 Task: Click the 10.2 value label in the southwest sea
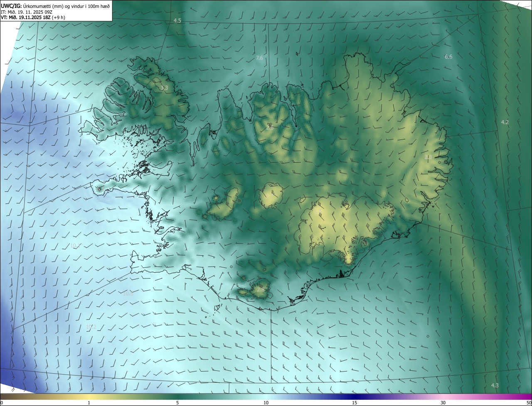pyautogui.click(x=91, y=327)
